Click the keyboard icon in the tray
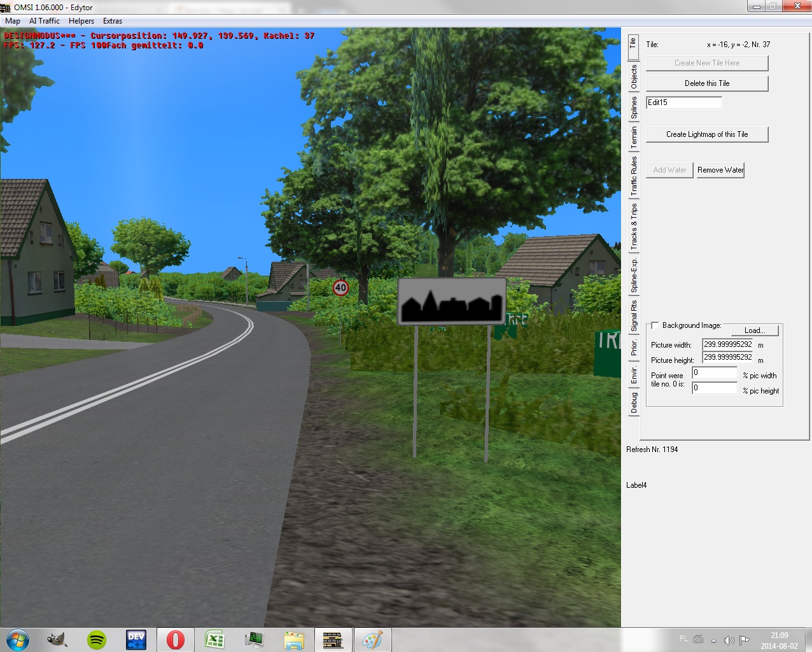 [x=699, y=639]
